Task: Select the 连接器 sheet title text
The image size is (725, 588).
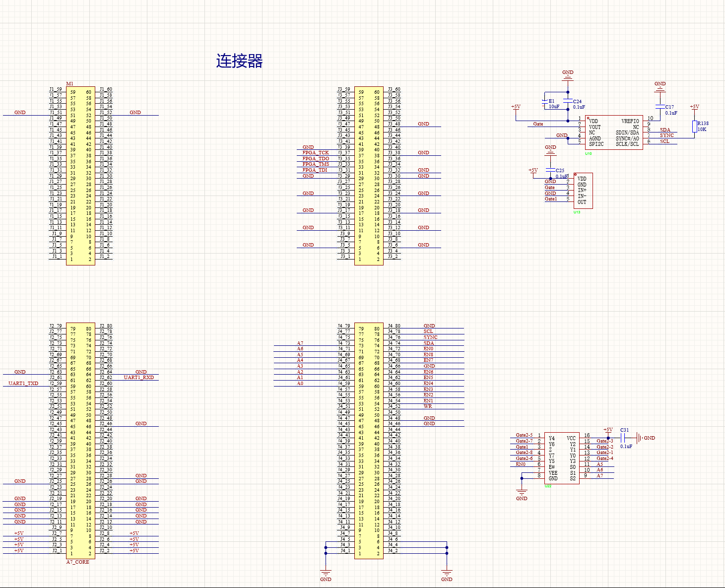Action: pyautogui.click(x=239, y=61)
